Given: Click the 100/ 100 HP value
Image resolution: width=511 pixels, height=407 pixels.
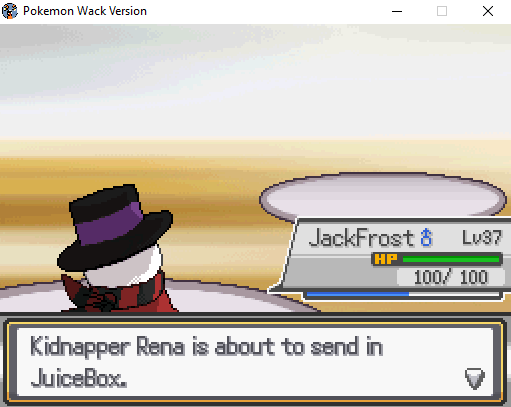Looking at the screenshot, I should tap(451, 277).
